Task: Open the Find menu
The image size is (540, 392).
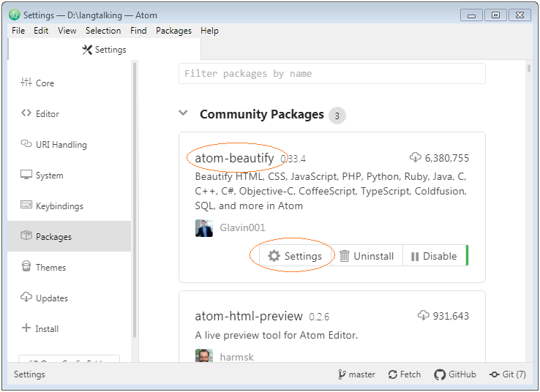Action: (x=138, y=31)
